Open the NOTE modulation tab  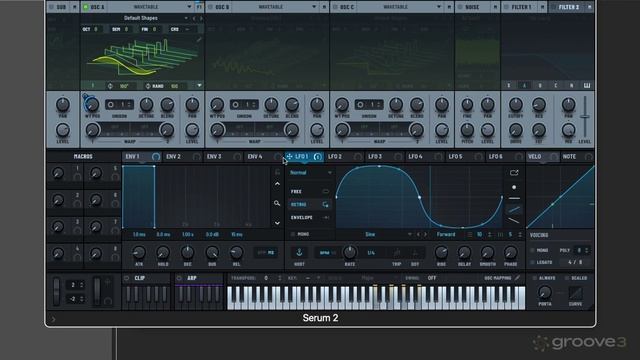(569, 157)
